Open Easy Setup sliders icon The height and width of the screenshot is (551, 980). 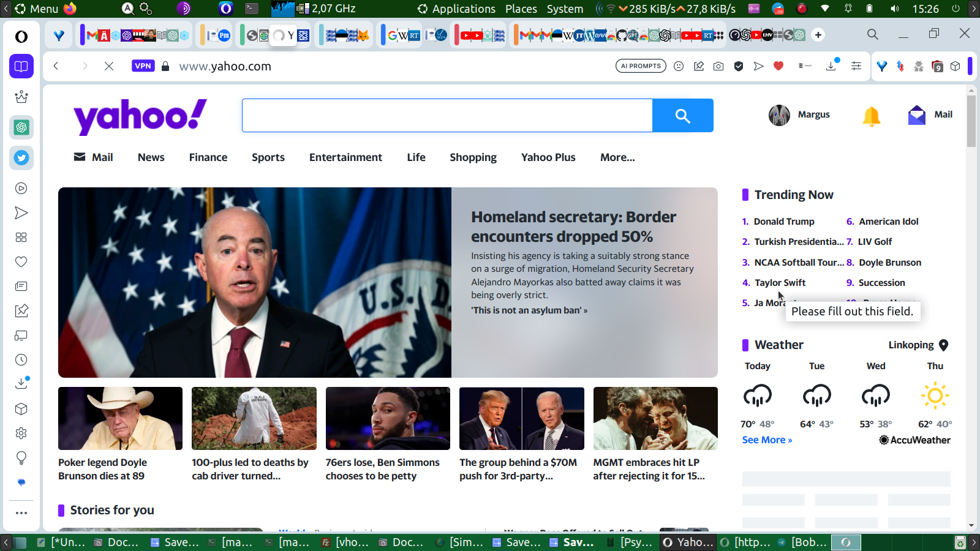click(856, 66)
